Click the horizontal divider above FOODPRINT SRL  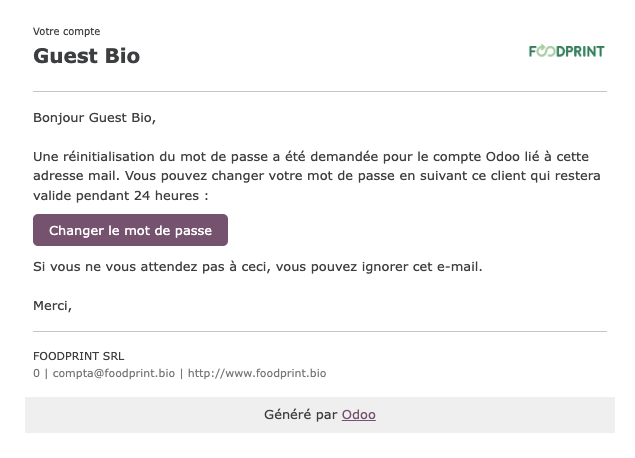320,331
